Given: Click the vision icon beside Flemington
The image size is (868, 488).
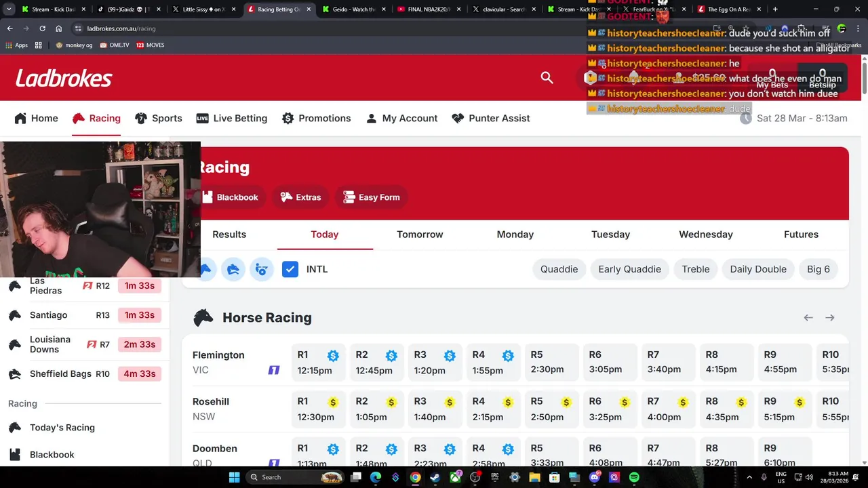Looking at the screenshot, I should 274,370.
